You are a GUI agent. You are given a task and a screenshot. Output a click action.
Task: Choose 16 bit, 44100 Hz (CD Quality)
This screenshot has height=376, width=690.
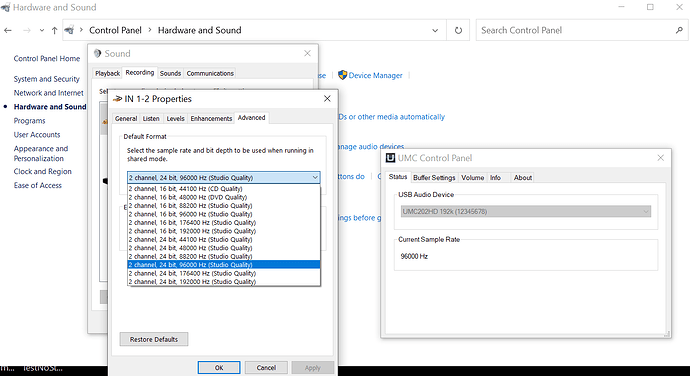pos(224,189)
